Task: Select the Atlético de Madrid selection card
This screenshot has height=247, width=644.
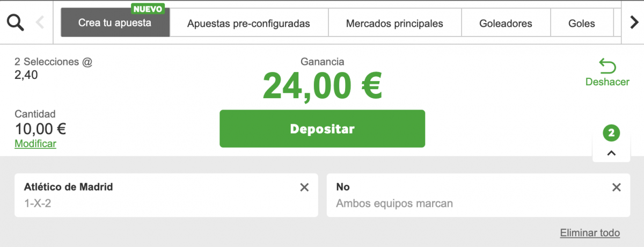Action: (156, 195)
